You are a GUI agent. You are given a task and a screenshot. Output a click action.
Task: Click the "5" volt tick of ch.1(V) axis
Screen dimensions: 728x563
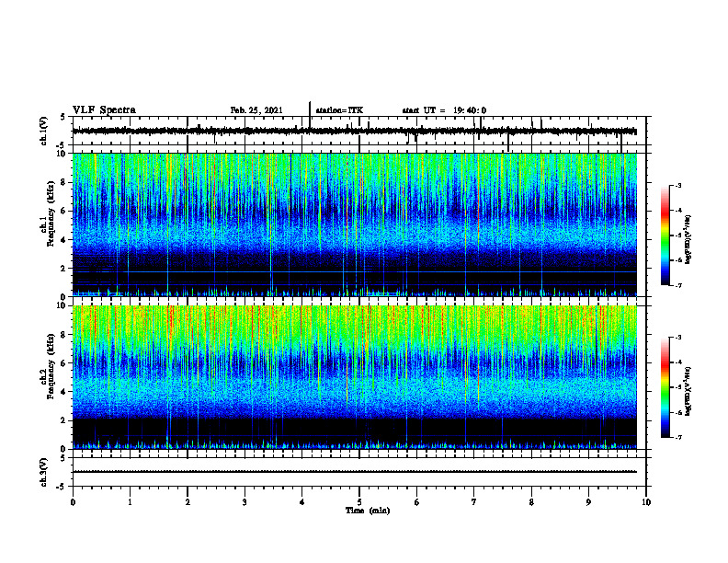[64, 118]
